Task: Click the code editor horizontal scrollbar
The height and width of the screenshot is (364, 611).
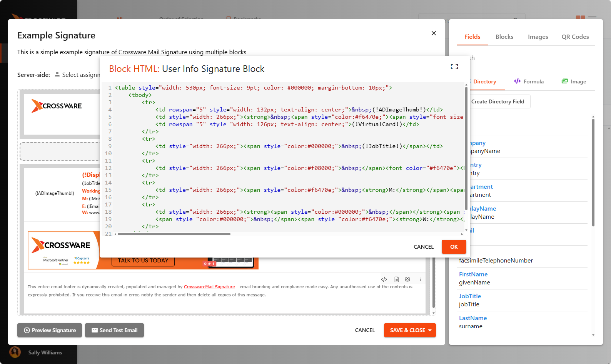Action: click(174, 234)
